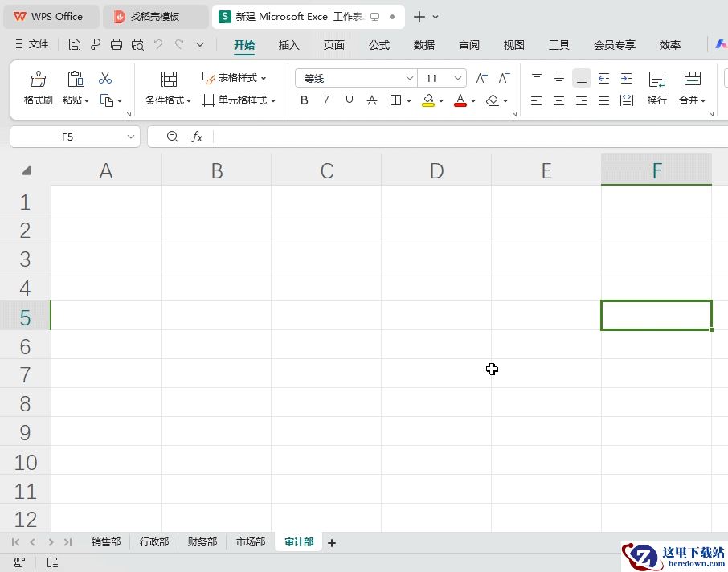Switch to the Insert (插入) tab
Viewport: 728px width, 572px height.
click(288, 45)
